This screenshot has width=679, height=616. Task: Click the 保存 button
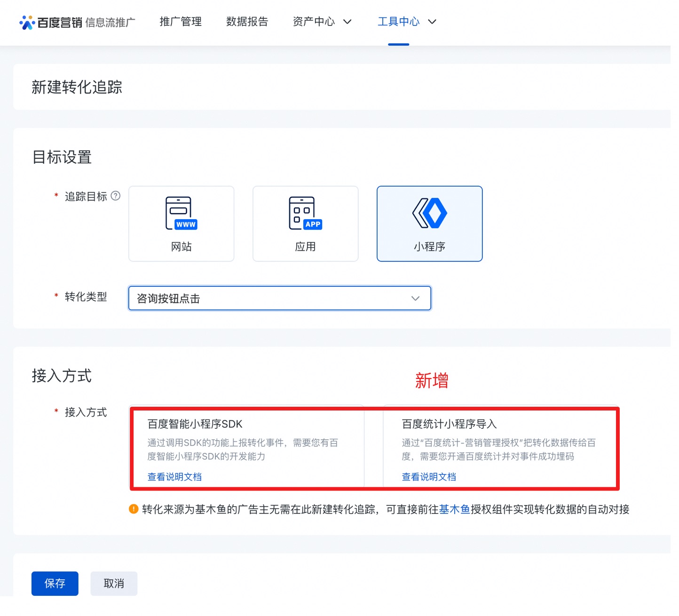coord(55,584)
